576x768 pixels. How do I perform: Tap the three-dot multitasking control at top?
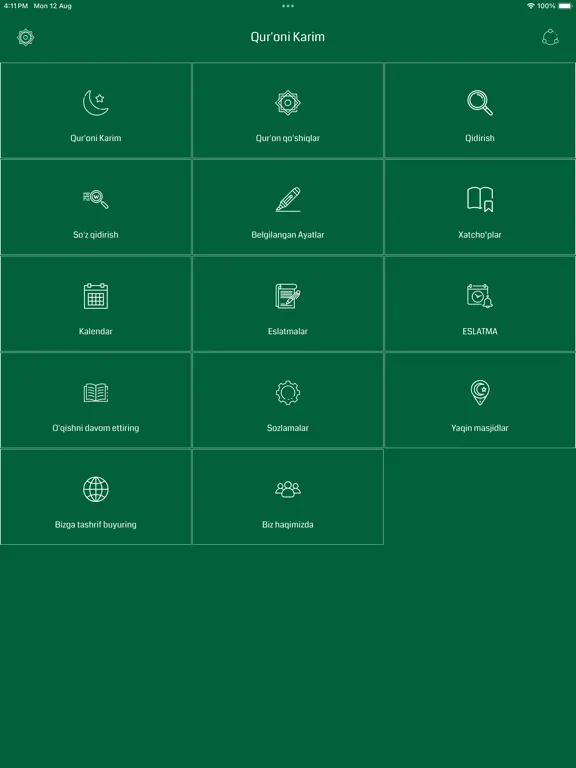(x=288, y=6)
